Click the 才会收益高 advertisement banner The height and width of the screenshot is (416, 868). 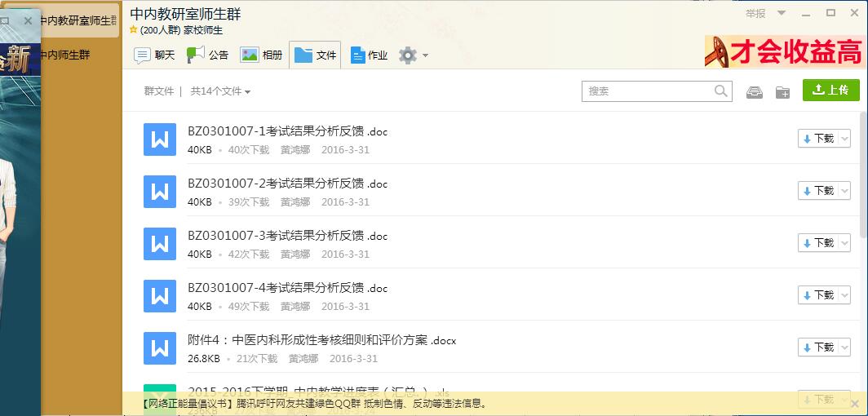783,52
